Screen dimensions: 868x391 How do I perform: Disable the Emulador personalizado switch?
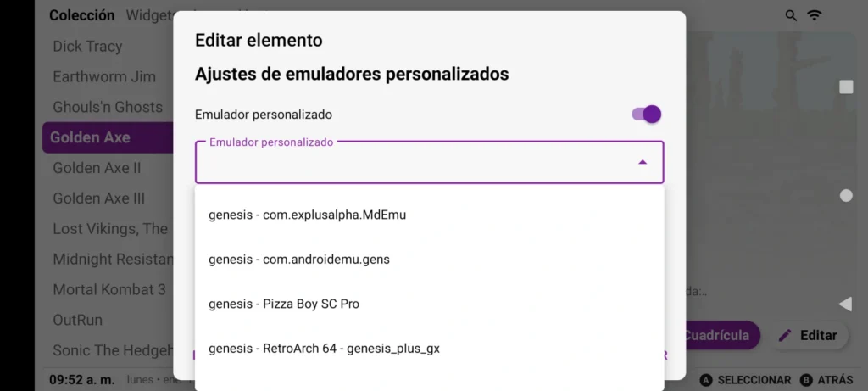[x=647, y=115]
